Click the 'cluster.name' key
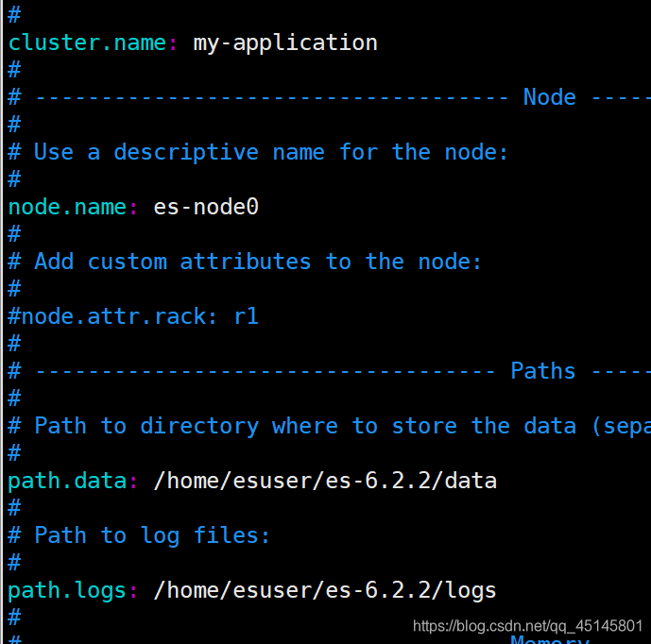 (87, 42)
